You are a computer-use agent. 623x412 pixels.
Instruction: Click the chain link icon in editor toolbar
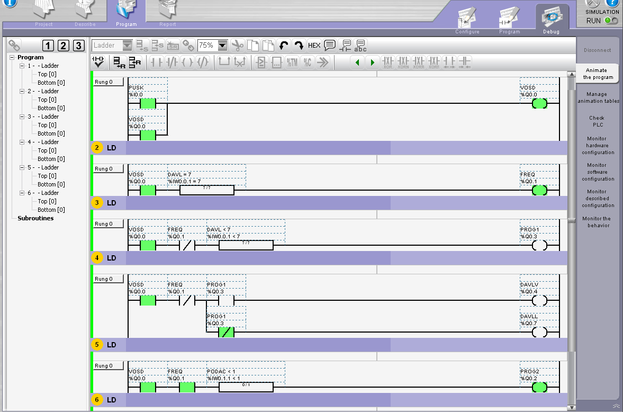(188, 46)
